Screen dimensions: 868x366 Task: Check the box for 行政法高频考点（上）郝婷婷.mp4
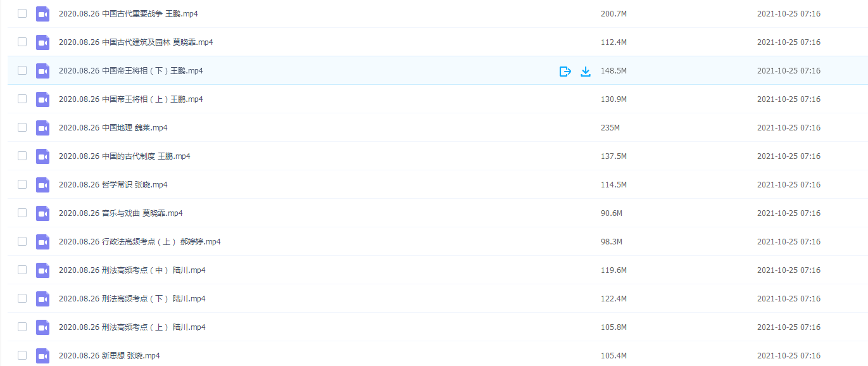click(x=22, y=241)
